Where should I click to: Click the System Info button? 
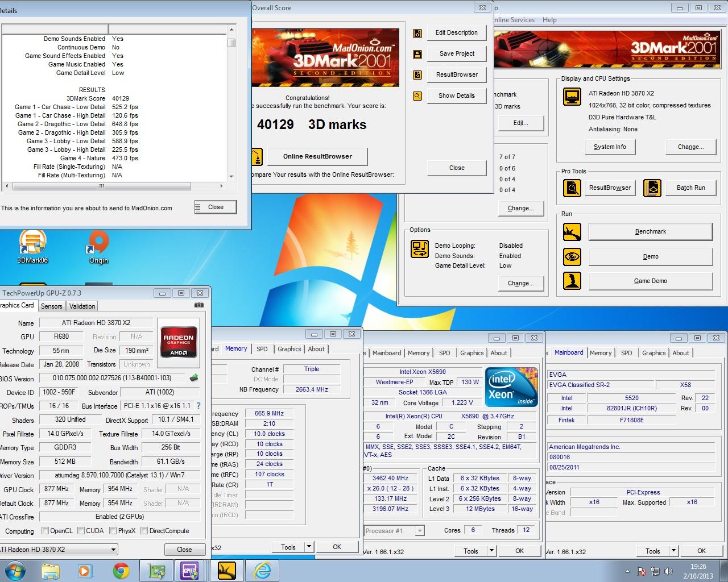(610, 147)
